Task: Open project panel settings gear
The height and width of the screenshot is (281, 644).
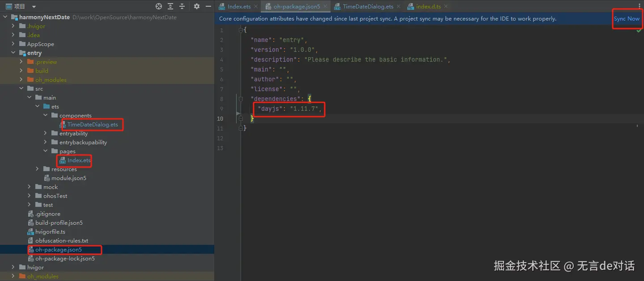Action: pos(197,6)
